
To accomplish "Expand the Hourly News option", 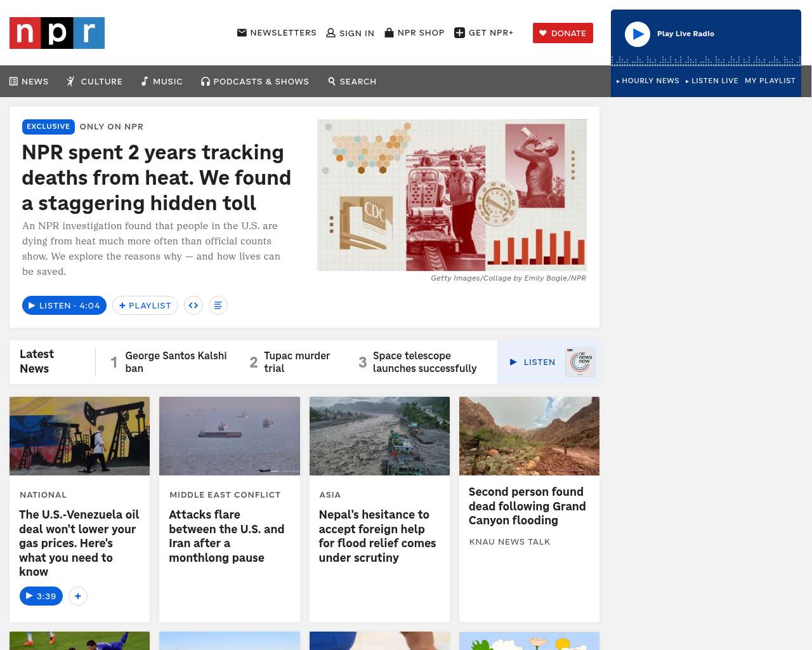I will [x=648, y=81].
